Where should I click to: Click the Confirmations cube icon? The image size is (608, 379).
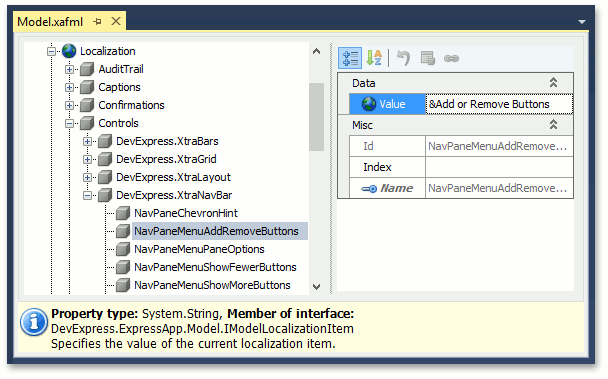tap(87, 105)
